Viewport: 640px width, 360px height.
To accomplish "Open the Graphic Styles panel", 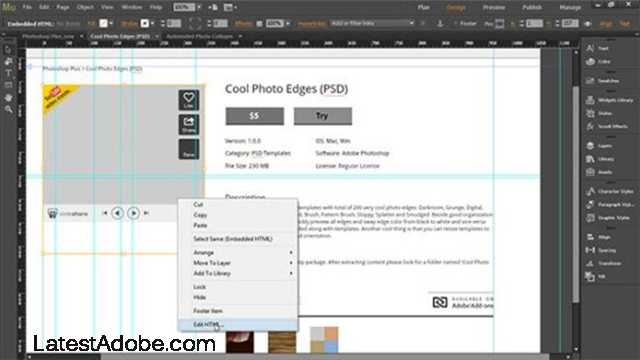I will pyautogui.click(x=608, y=218).
